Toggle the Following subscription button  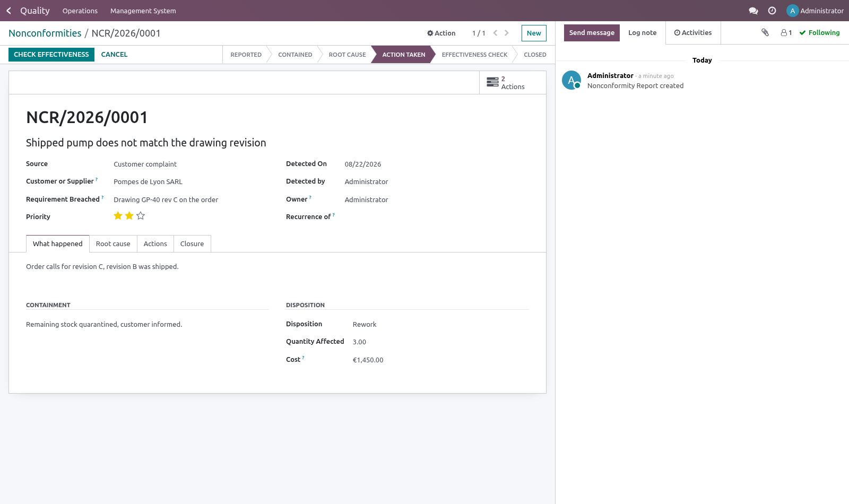[819, 33]
